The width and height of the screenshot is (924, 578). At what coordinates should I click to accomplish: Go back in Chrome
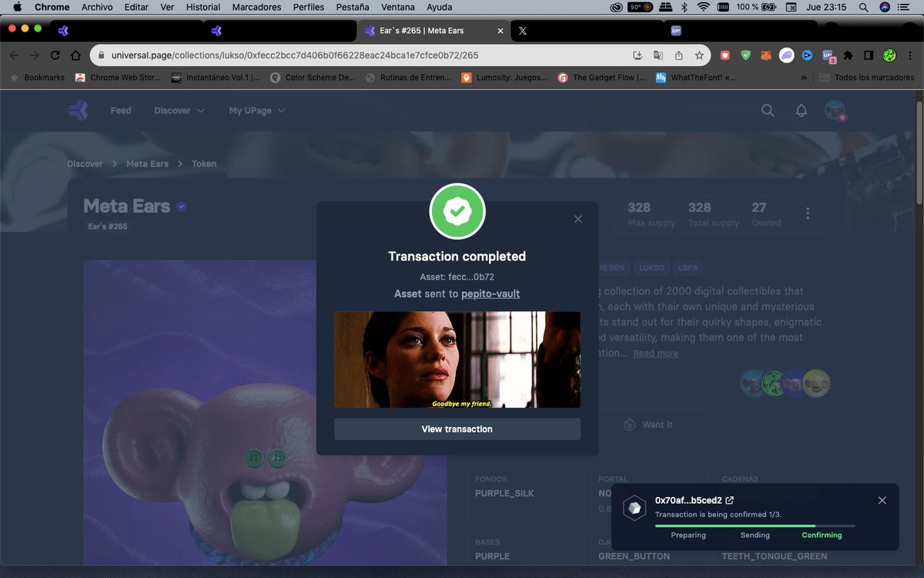14,55
